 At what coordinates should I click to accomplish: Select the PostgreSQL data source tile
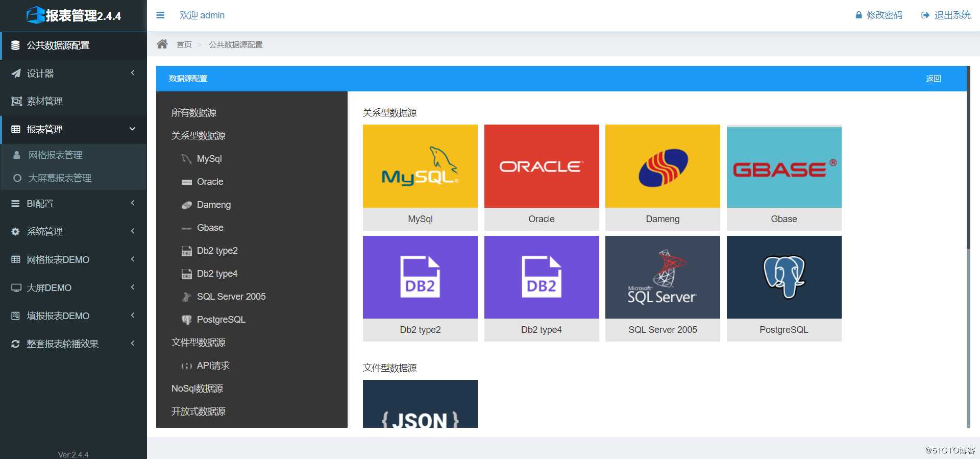(x=784, y=288)
